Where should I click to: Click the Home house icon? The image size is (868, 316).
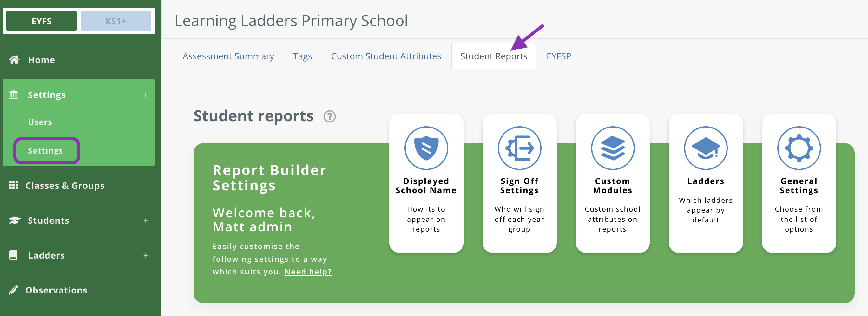coord(14,60)
